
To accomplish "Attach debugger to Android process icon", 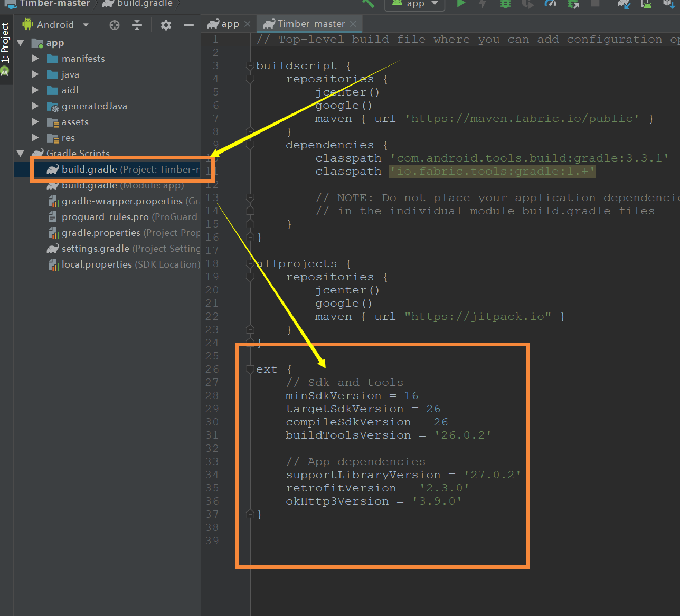I will click(573, 4).
